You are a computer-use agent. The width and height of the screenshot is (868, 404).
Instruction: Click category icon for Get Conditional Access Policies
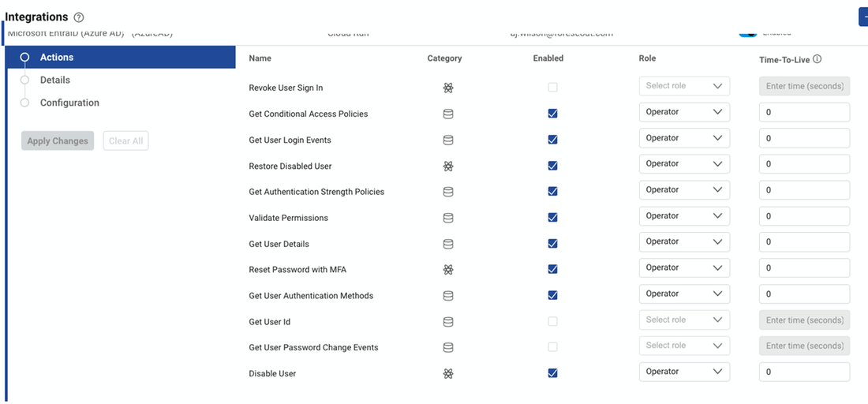448,114
